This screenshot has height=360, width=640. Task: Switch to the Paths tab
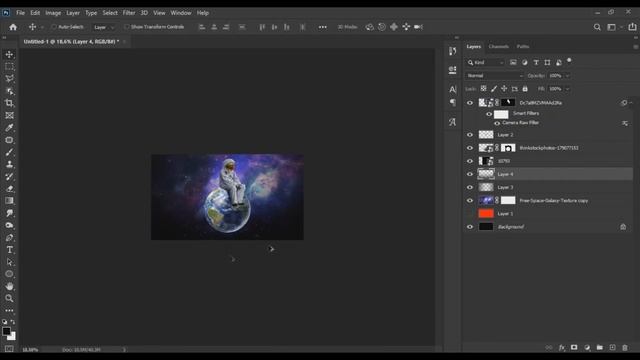tap(523, 47)
